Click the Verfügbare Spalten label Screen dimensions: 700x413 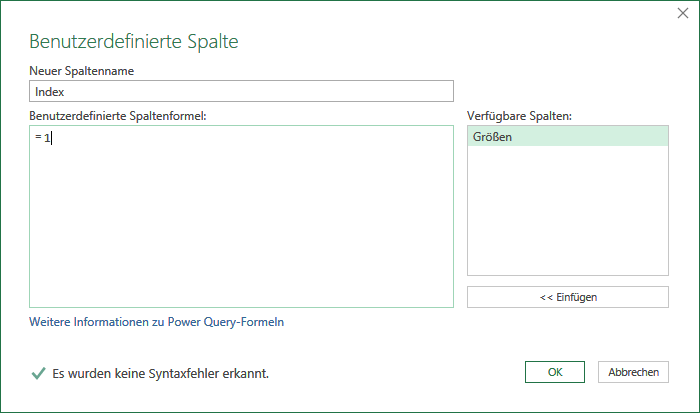click(x=519, y=116)
